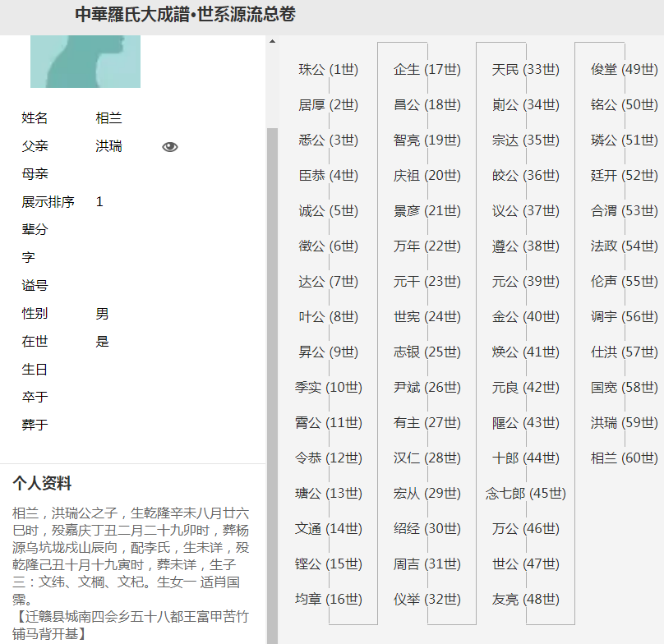Screen dimensions: 664x644
Task: Select ancestor 世公 (47世)
Action: click(x=525, y=564)
